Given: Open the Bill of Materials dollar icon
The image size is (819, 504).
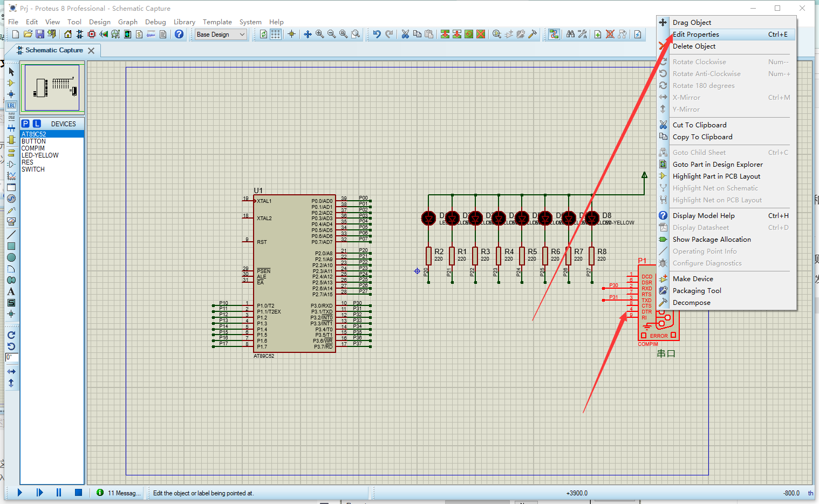Looking at the screenshot, I should coord(139,34).
